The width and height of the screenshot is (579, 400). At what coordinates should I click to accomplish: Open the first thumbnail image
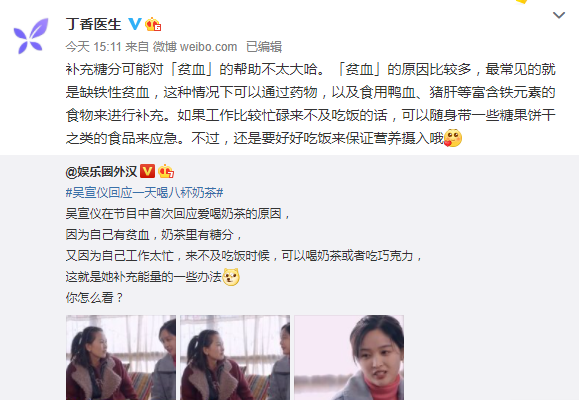tap(121, 357)
